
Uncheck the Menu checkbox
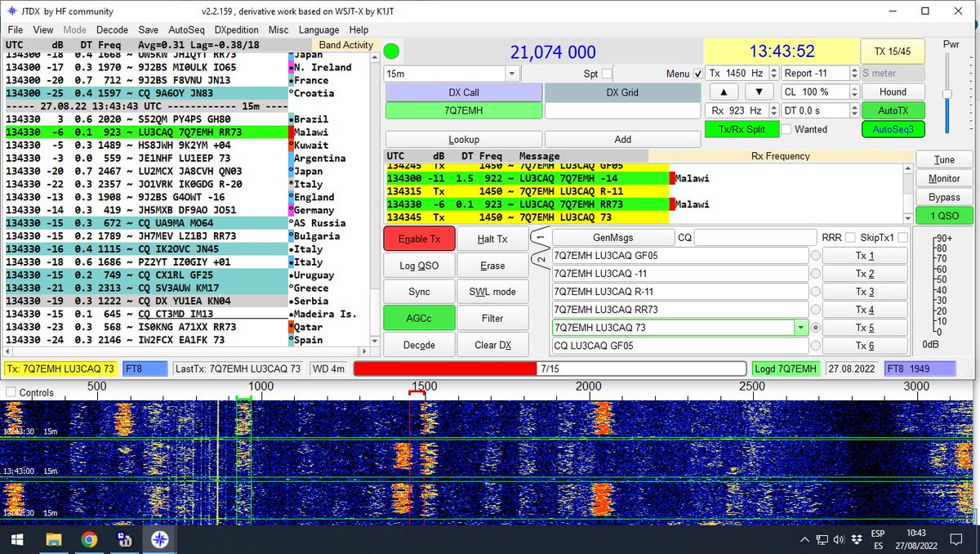[697, 74]
